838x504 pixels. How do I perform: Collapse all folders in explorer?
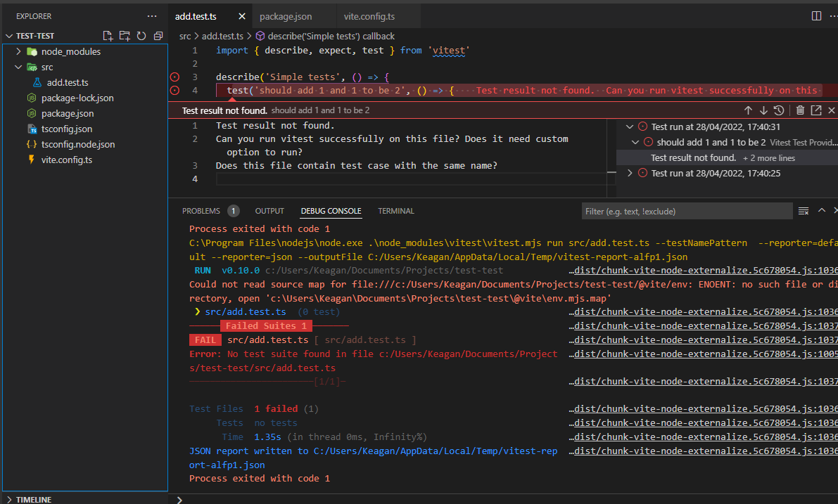(x=158, y=36)
